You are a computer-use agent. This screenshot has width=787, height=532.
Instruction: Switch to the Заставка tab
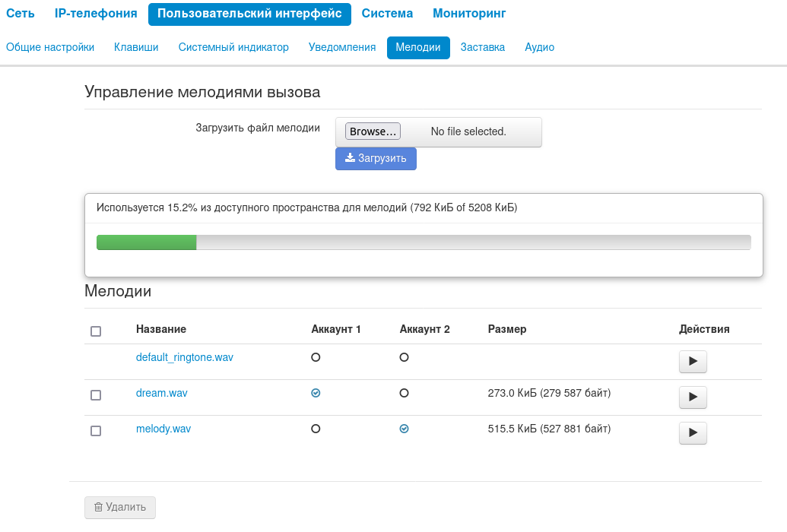(x=483, y=47)
